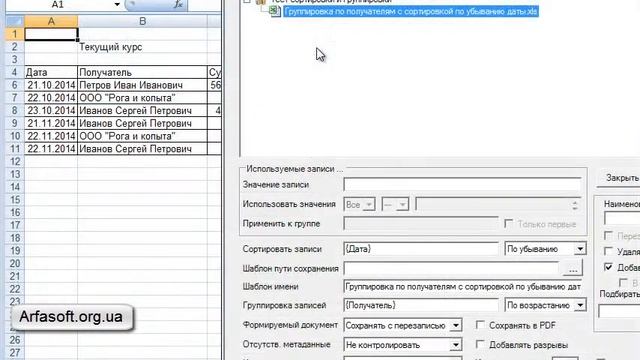Click the 'Значение записи' input field
Image resolution: width=640 pixels, height=360 pixels.
click(x=462, y=184)
